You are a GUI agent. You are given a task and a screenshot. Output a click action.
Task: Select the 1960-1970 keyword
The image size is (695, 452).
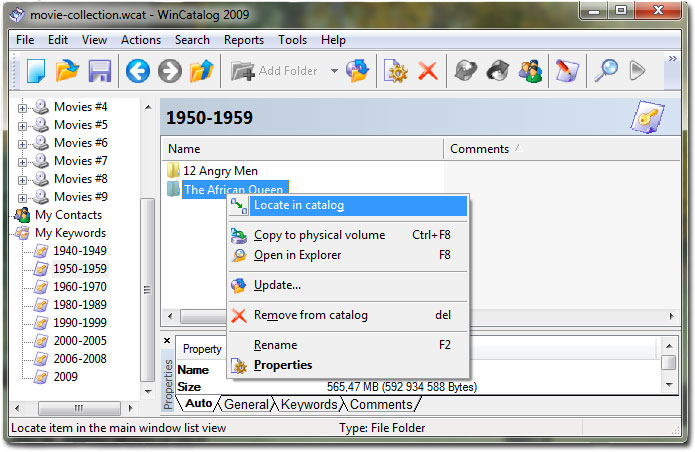pyautogui.click(x=80, y=287)
